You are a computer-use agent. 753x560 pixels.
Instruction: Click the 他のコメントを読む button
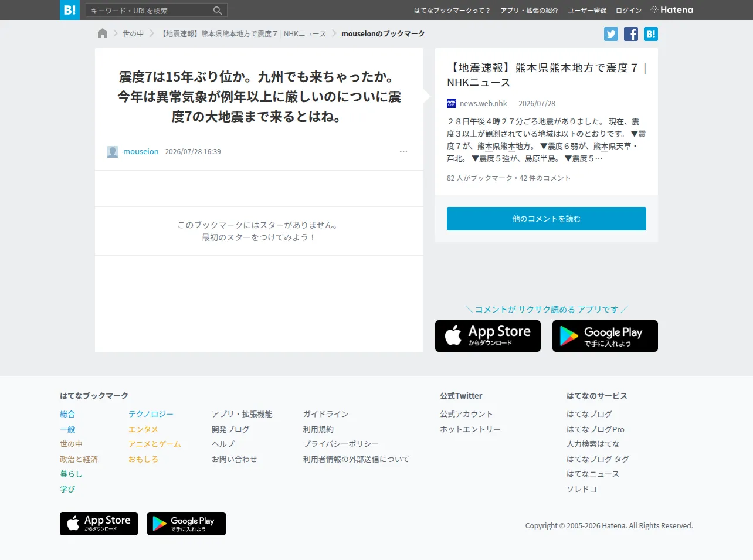coord(547,219)
